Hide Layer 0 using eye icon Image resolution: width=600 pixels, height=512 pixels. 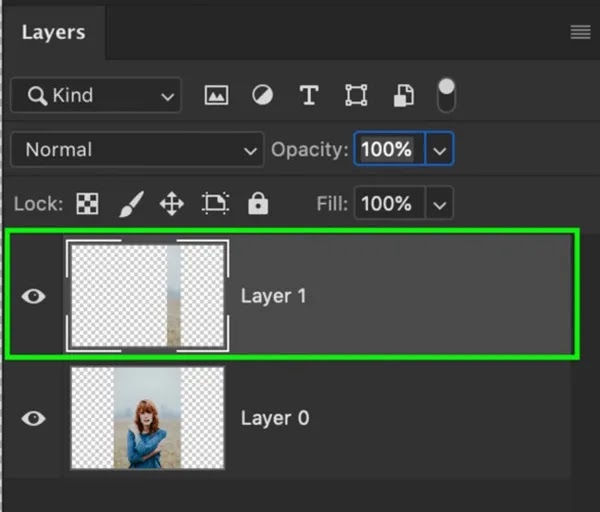coord(34,418)
